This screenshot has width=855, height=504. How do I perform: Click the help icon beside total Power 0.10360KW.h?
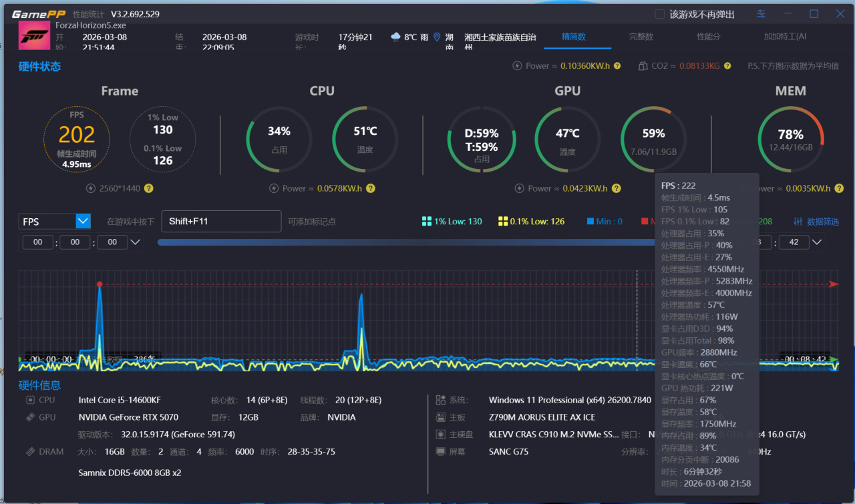coord(617,66)
